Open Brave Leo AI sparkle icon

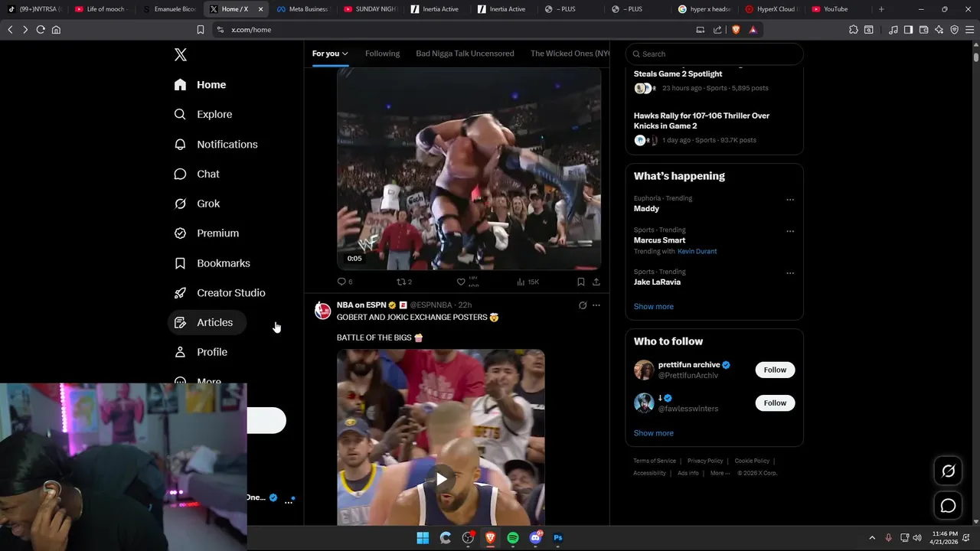click(x=939, y=30)
